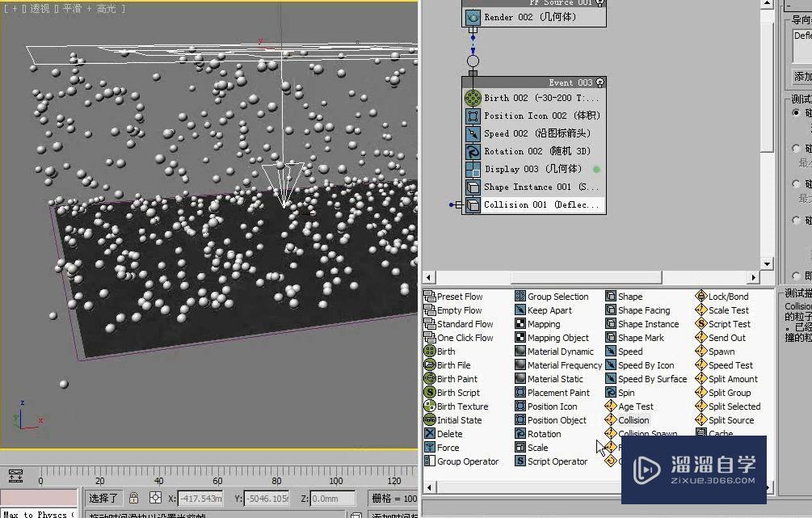Select Standard Flow in depot
The height and width of the screenshot is (518, 812).
pos(458,324)
